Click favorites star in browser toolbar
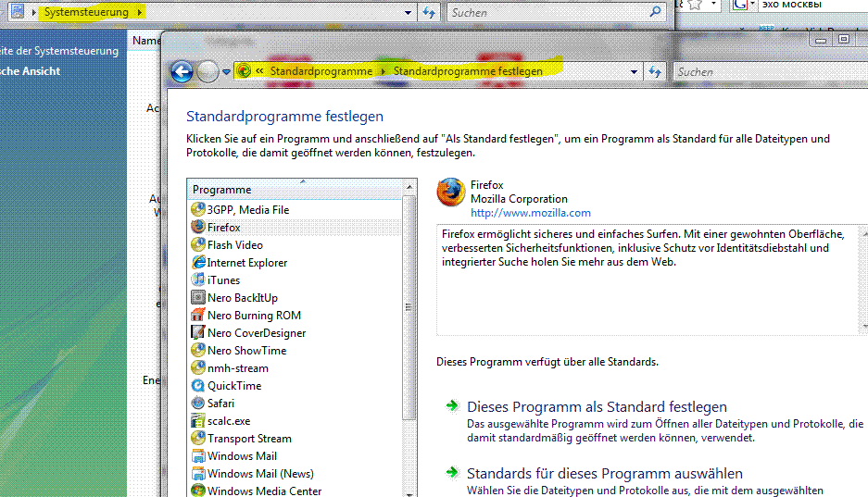Image resolution: width=868 pixels, height=497 pixels. point(696,5)
